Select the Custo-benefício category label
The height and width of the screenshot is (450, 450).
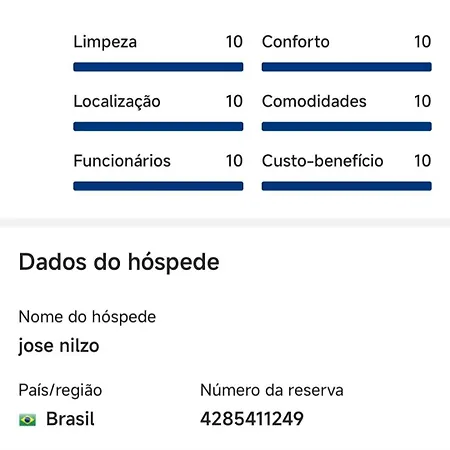[323, 161]
